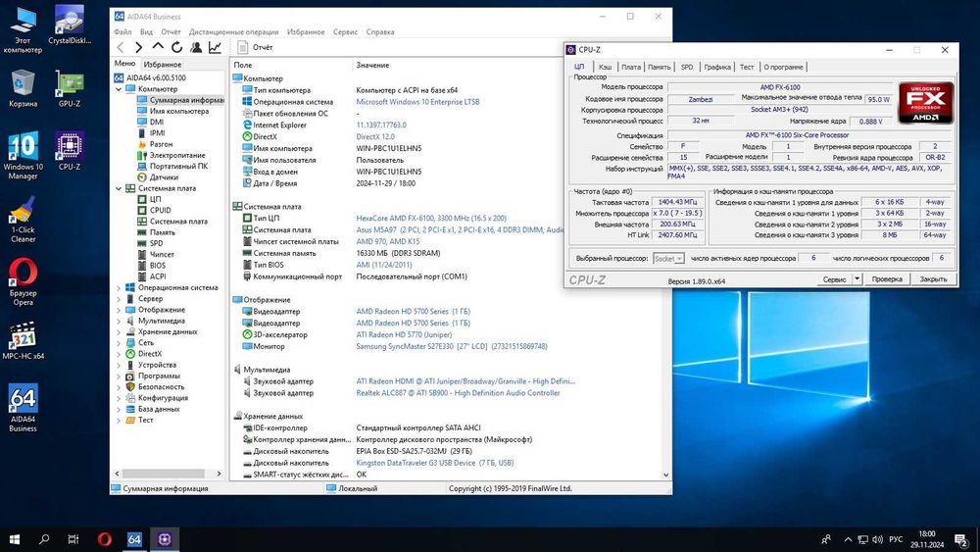Open the Избранное menu in menu bar
The width and height of the screenshot is (980, 552).
pos(306,32)
